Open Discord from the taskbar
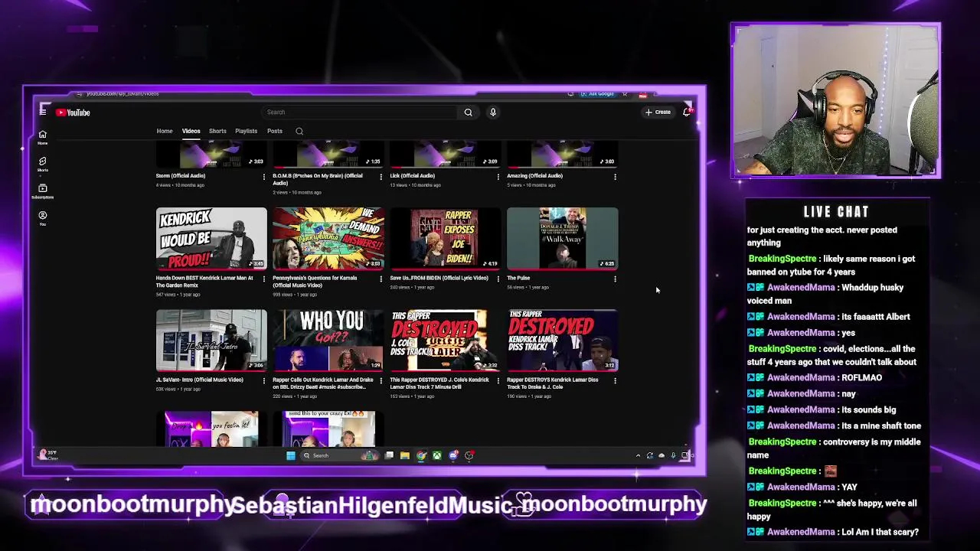This screenshot has width=980, height=551. click(x=453, y=455)
